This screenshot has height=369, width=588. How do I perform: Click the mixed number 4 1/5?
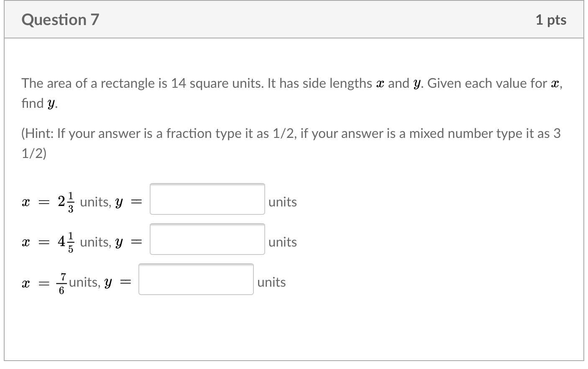(66, 242)
